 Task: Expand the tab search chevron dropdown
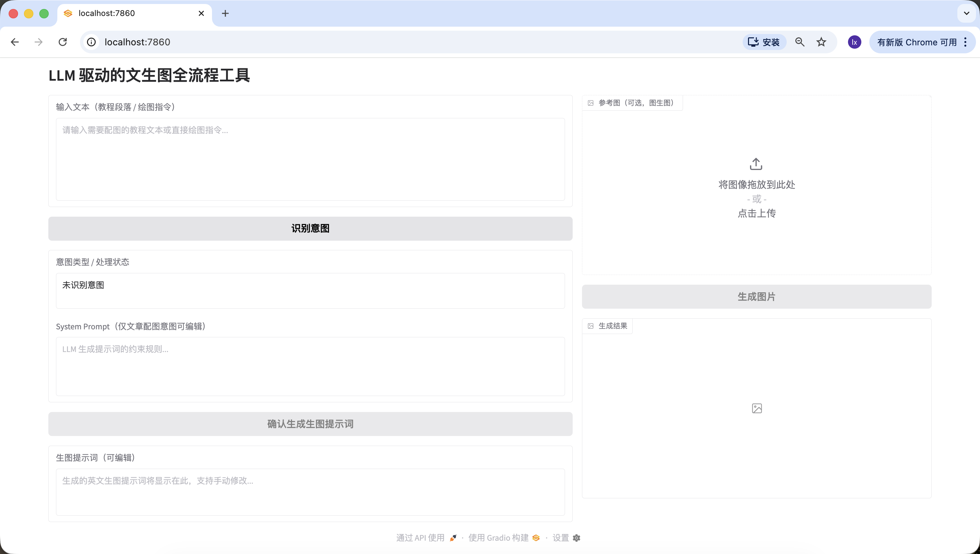966,13
